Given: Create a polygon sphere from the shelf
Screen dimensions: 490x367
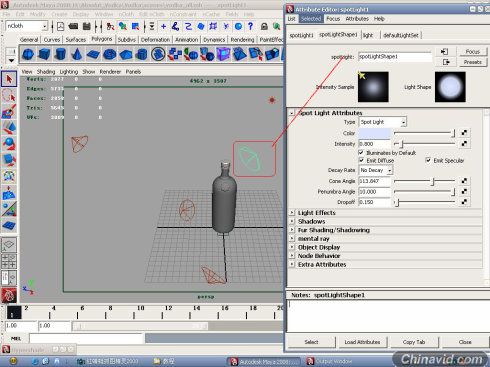Looking at the screenshot, I should (x=28, y=54).
